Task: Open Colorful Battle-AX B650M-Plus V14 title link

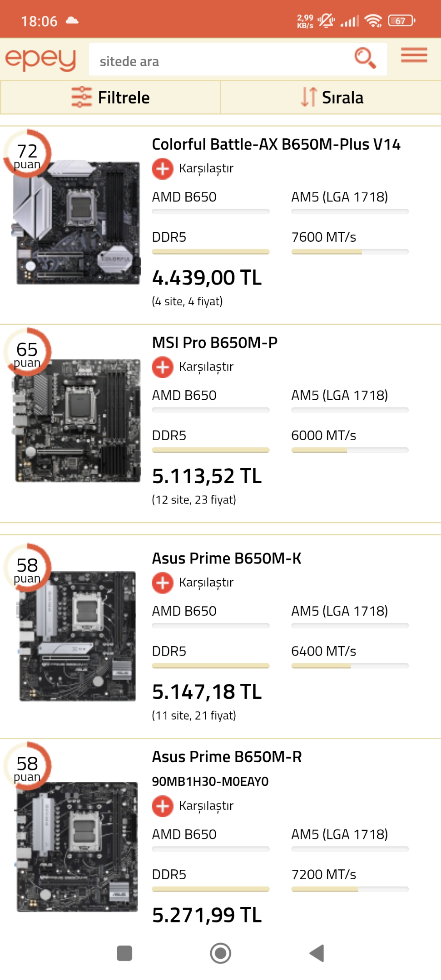Action: point(276,144)
